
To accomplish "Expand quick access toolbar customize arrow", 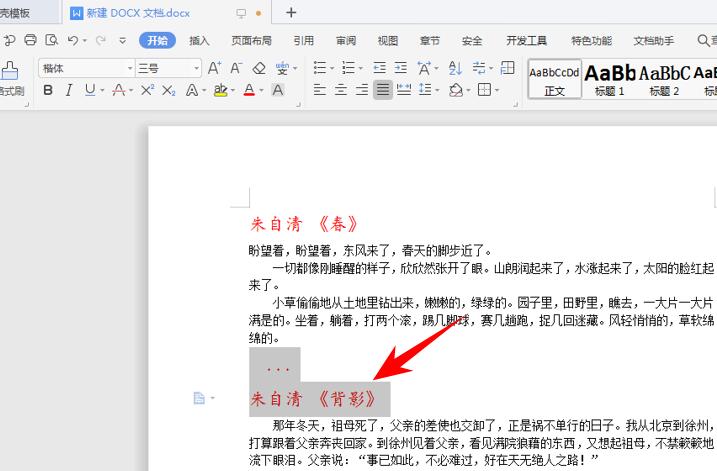I will pos(122,41).
